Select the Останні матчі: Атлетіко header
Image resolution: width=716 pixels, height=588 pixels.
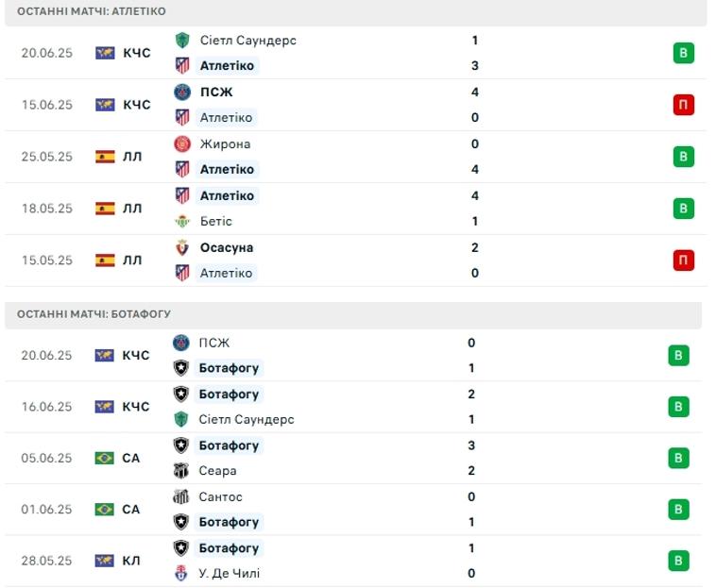tap(92, 11)
